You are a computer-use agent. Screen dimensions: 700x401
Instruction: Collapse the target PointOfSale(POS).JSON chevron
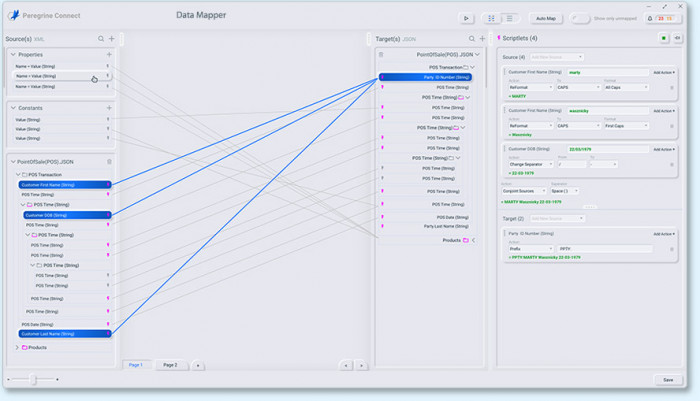click(x=477, y=54)
